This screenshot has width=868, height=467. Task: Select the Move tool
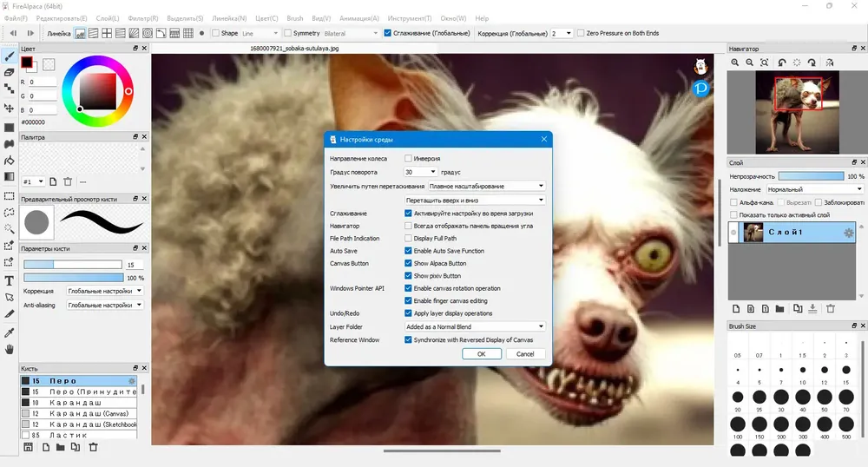pyautogui.click(x=9, y=108)
